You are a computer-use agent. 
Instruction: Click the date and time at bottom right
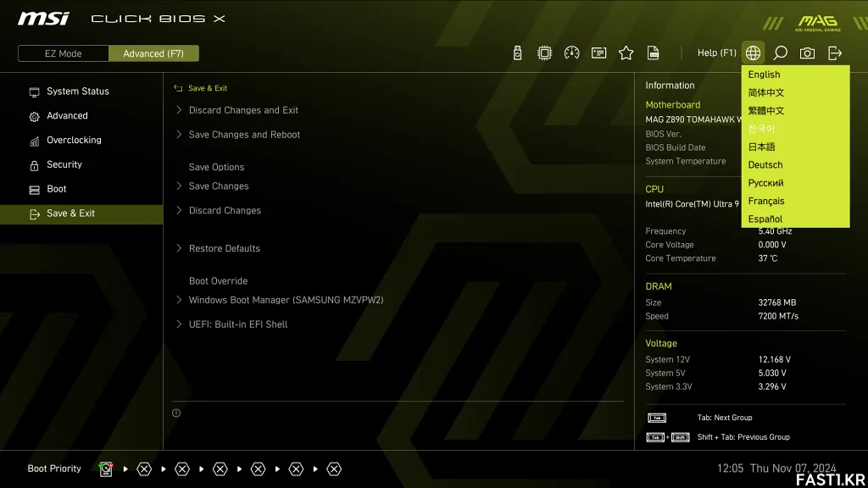[776, 468]
